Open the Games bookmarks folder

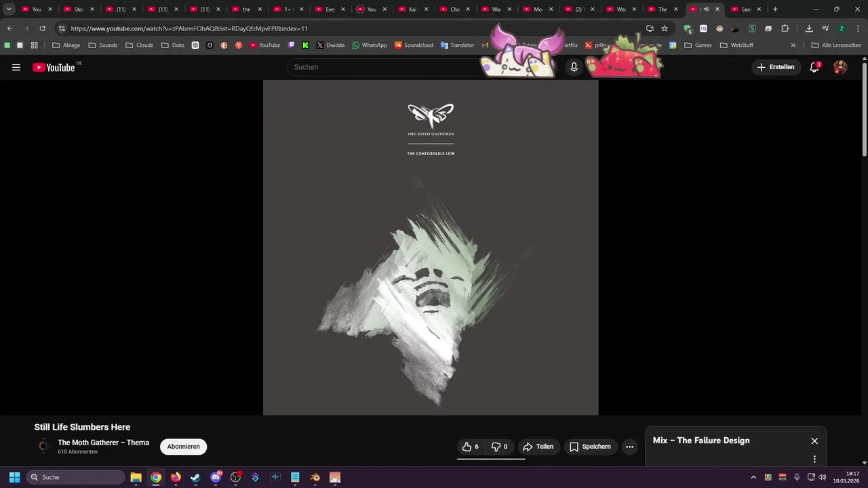point(698,45)
